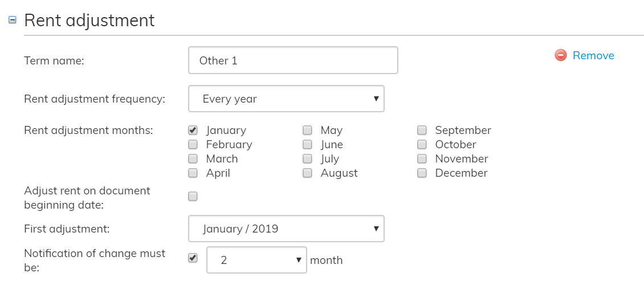644x281 pixels.
Task: Collapse the Rent adjustment section
Action: pyautogui.click(x=12, y=20)
